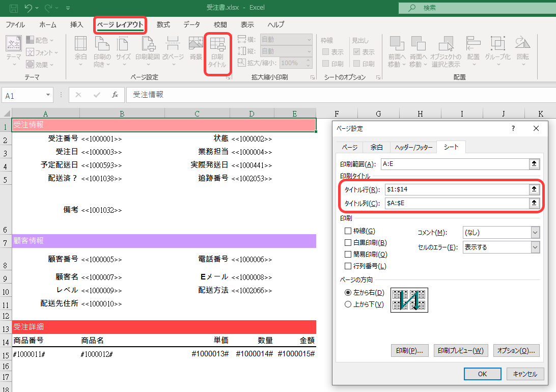Viewport: 556px width, 392px height.
Task: Toggle the 行列番号(L) checkbox
Action: (x=348, y=266)
